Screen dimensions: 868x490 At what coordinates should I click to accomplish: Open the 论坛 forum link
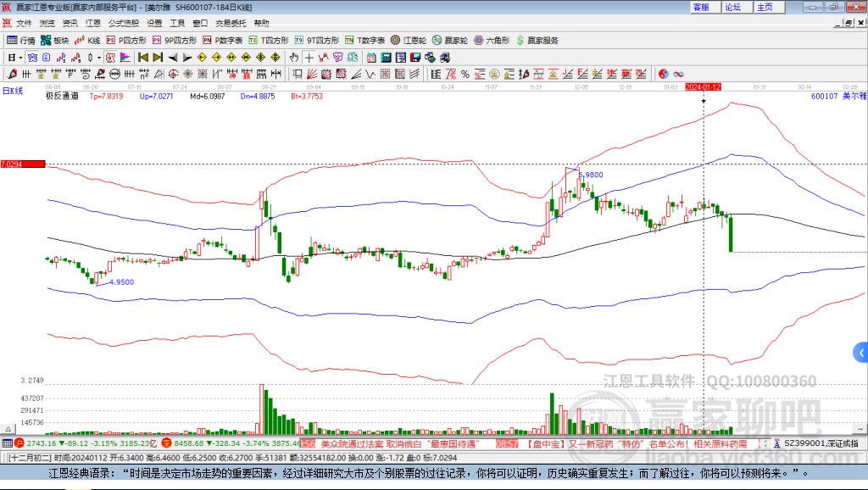733,7
